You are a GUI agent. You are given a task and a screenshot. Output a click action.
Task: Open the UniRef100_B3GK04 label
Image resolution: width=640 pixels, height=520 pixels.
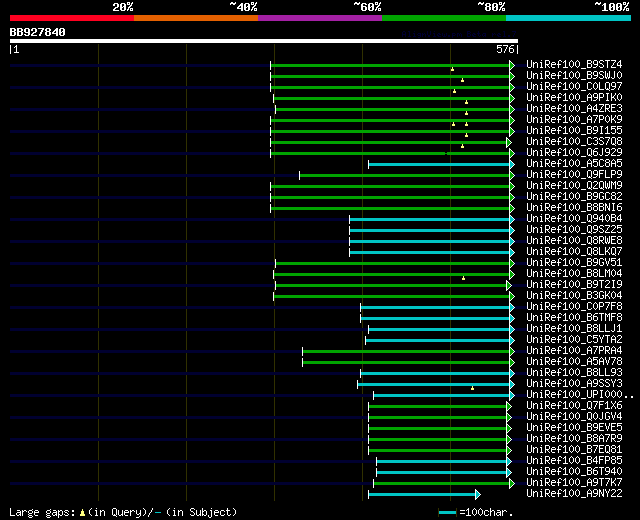click(574, 296)
